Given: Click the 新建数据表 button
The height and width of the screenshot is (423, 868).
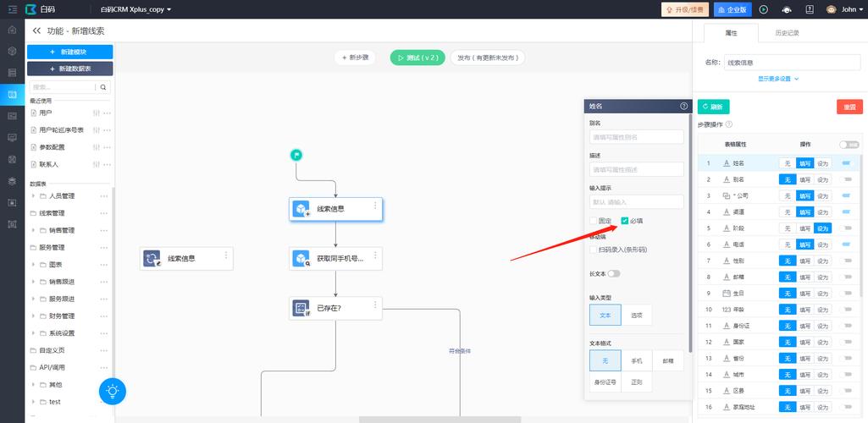Looking at the screenshot, I should 69,69.
